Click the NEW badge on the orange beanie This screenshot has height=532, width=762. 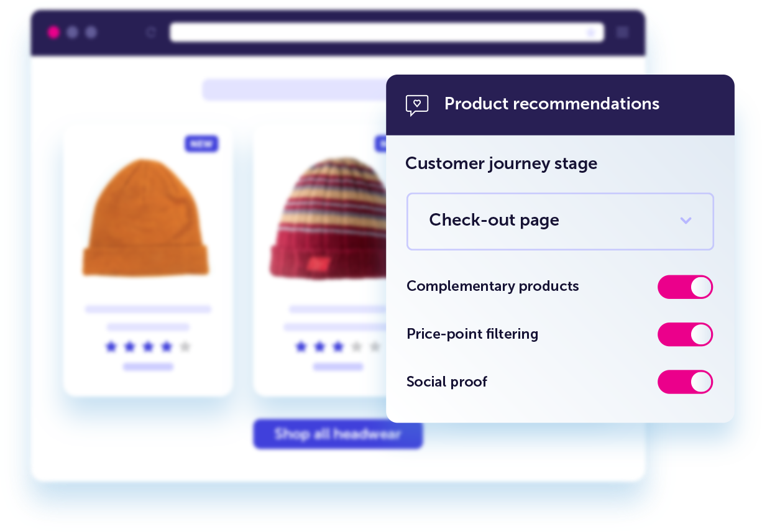tap(201, 144)
